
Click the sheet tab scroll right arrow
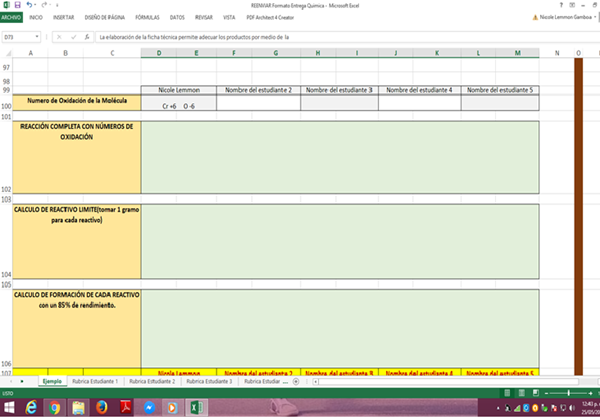point(22,381)
